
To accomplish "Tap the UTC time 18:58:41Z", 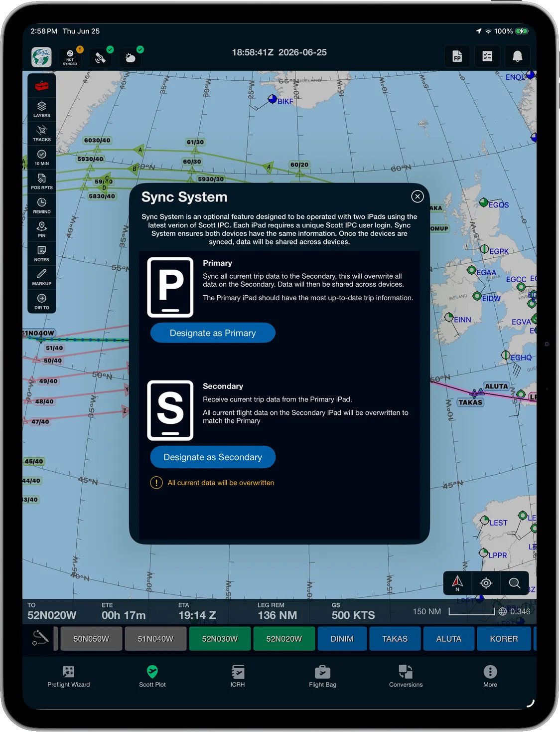I will click(x=253, y=52).
